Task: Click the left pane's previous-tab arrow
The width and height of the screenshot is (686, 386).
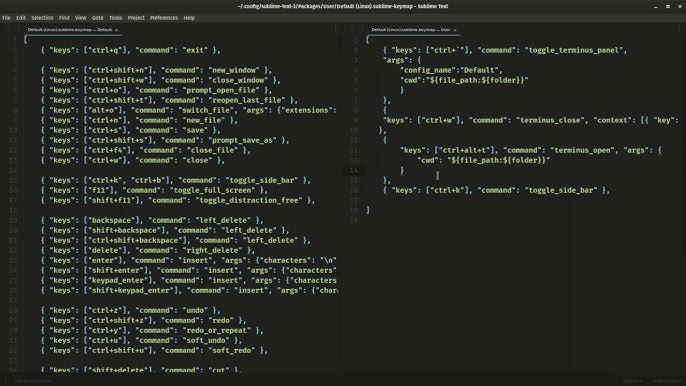Action: point(9,29)
